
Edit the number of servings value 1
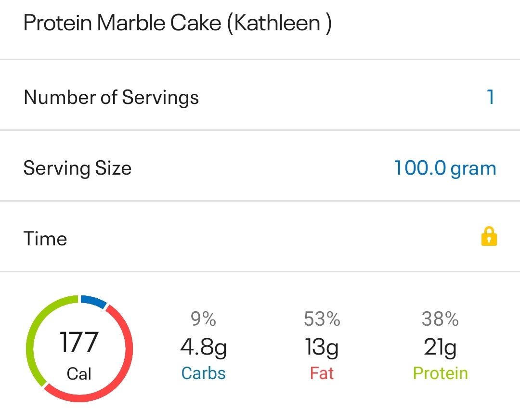(490, 97)
